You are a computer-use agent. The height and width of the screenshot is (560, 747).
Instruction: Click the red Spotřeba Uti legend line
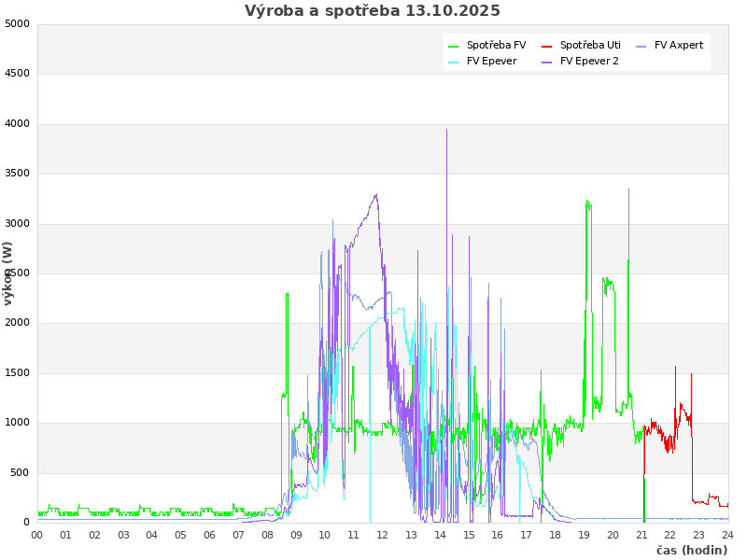[x=547, y=46]
